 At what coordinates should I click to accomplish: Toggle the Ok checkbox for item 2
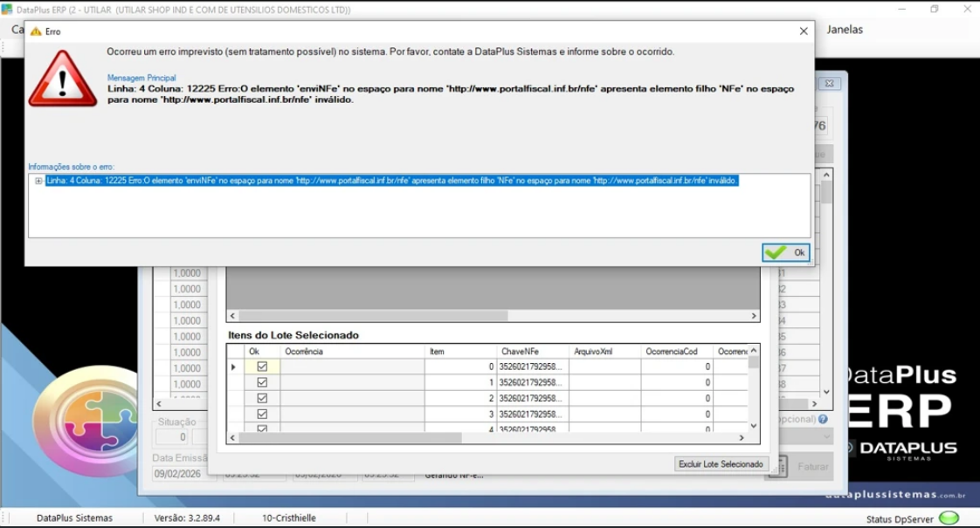pos(262,398)
